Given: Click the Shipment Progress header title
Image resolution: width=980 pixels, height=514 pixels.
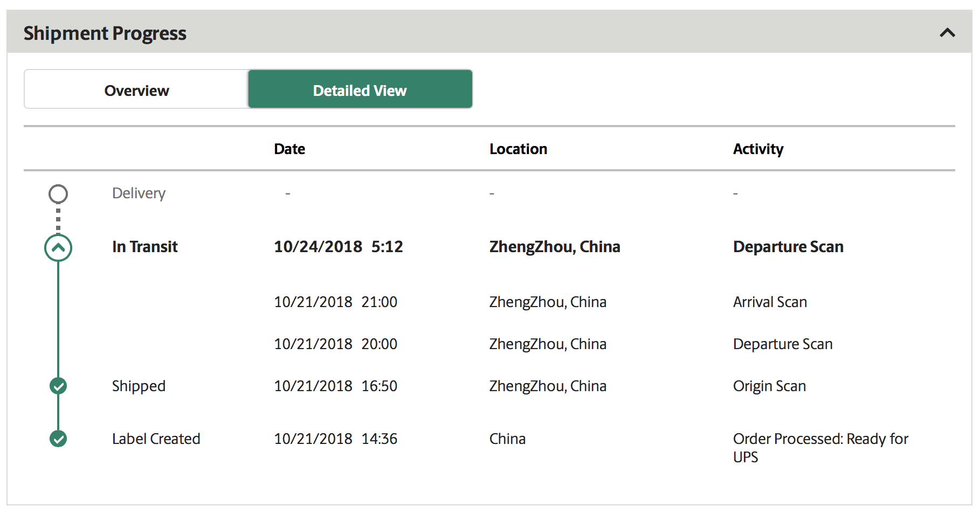Looking at the screenshot, I should point(105,33).
